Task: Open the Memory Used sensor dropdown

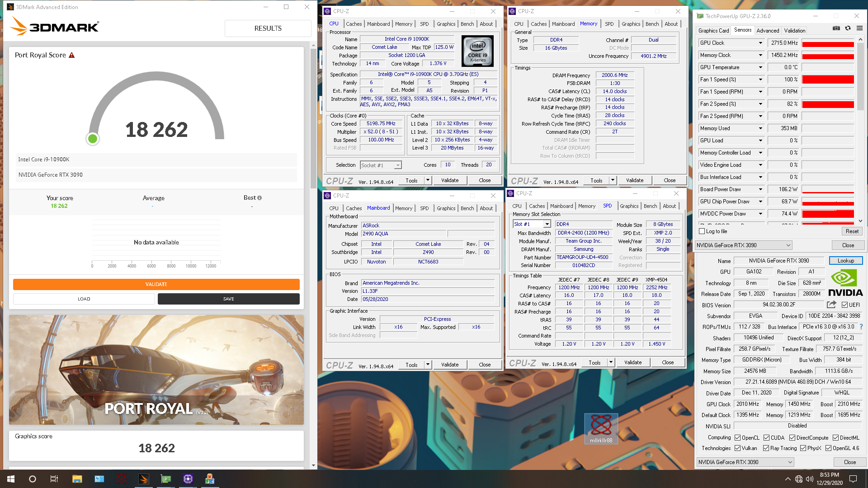Action: click(x=760, y=128)
